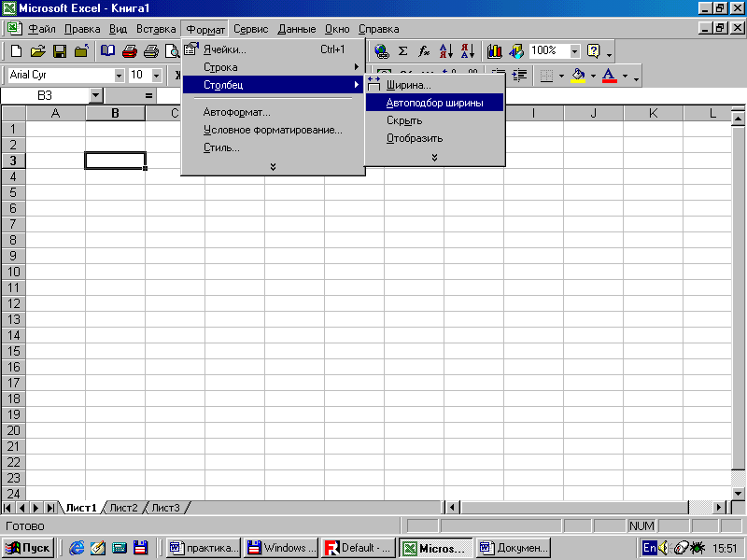Viewport: 747px width, 560px height.
Task: Click the Office Assistant help icon
Action: coord(594,51)
